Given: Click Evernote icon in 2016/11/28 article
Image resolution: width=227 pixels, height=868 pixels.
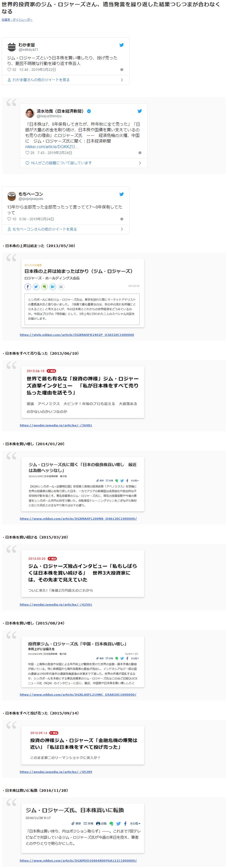Looking at the screenshot, I should click(x=111, y=824).
